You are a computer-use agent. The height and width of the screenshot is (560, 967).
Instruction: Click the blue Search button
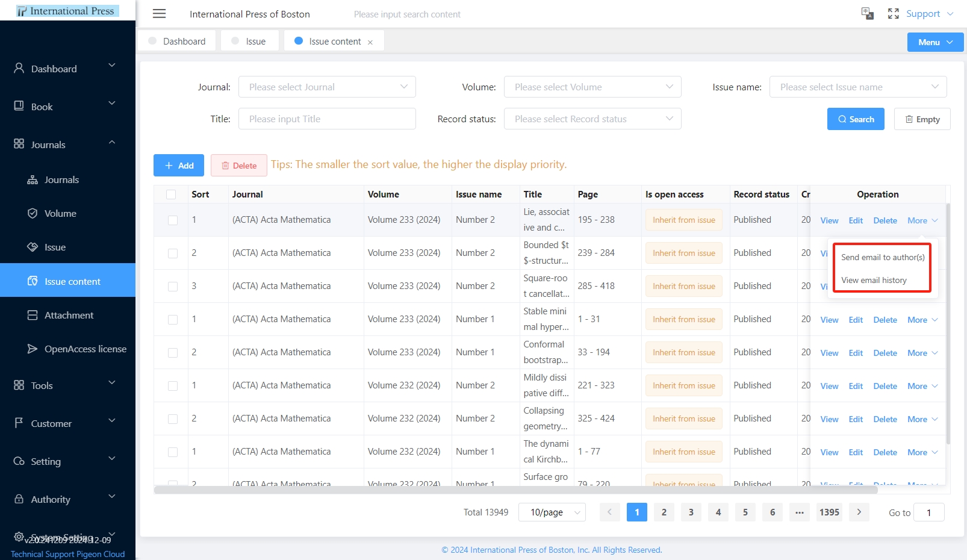[x=856, y=119]
